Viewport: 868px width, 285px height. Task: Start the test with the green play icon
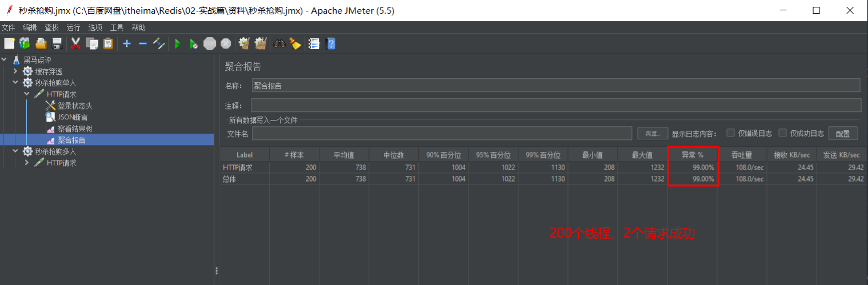point(178,43)
